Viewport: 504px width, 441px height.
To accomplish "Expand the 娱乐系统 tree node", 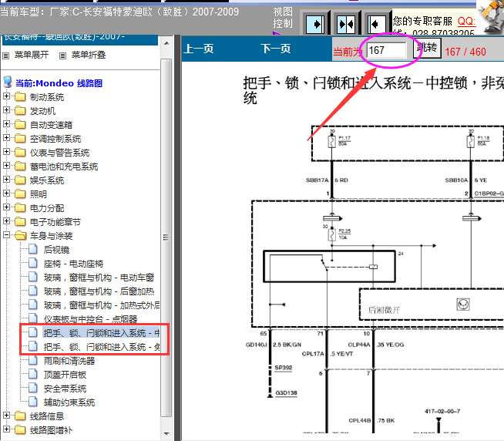I will click(x=6, y=179).
